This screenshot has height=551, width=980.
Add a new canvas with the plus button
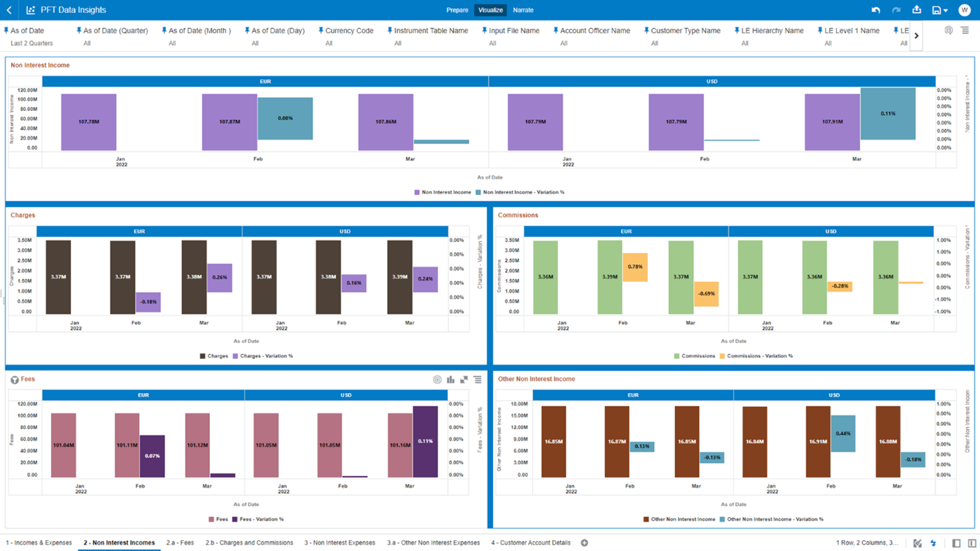tap(584, 543)
